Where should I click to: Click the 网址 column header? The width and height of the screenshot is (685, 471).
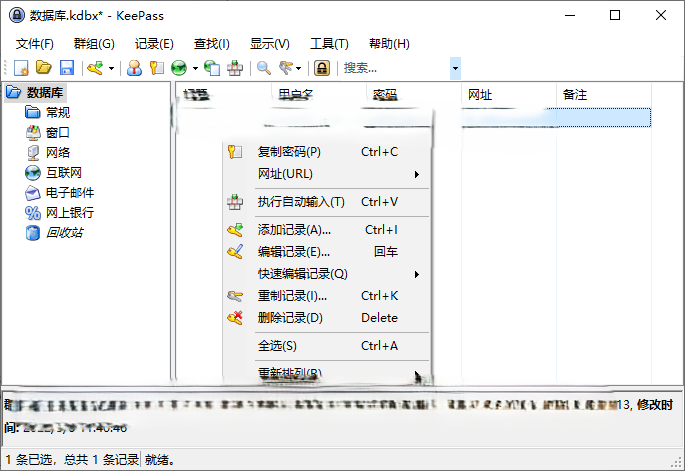point(509,94)
